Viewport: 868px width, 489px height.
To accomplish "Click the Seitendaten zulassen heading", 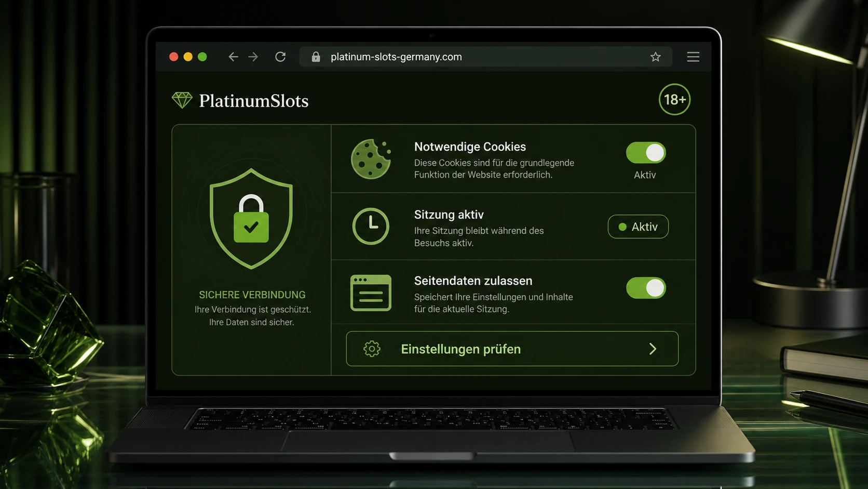I will (473, 281).
